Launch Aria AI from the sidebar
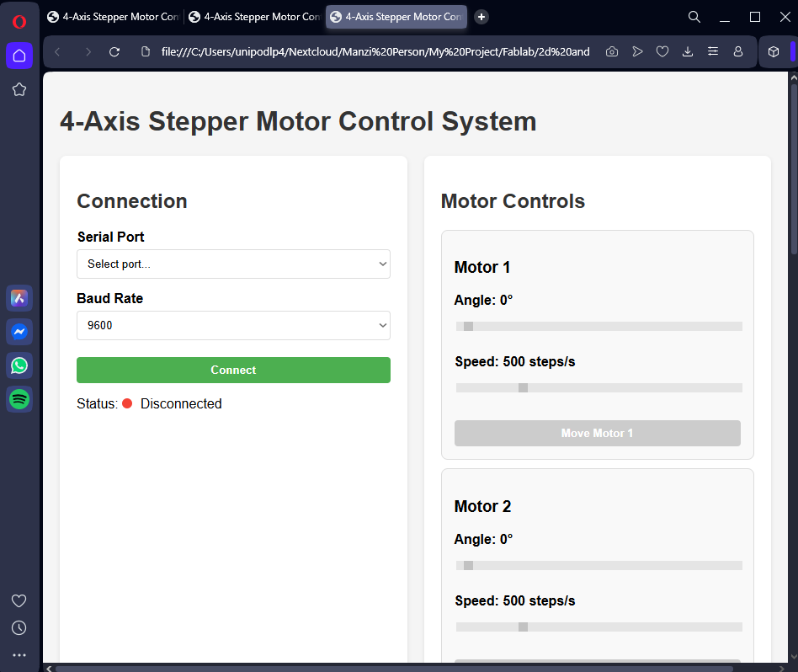This screenshot has width=798, height=672. click(x=19, y=298)
